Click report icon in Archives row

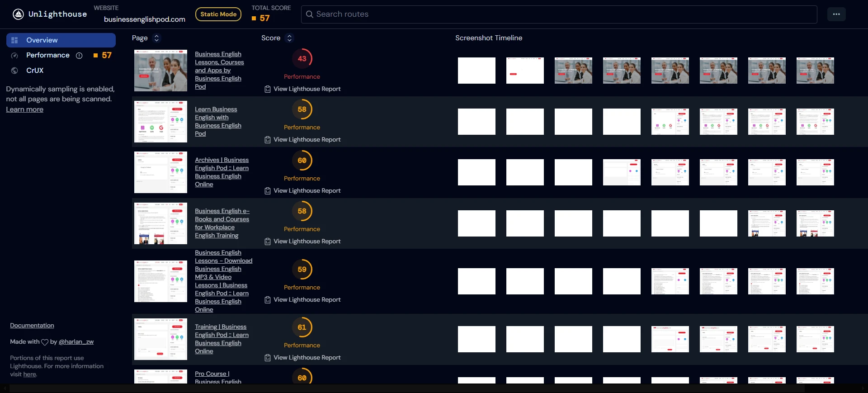[x=268, y=191]
